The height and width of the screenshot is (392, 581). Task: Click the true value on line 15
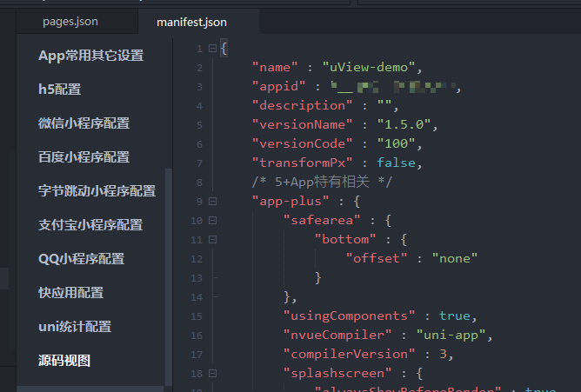[x=454, y=316]
